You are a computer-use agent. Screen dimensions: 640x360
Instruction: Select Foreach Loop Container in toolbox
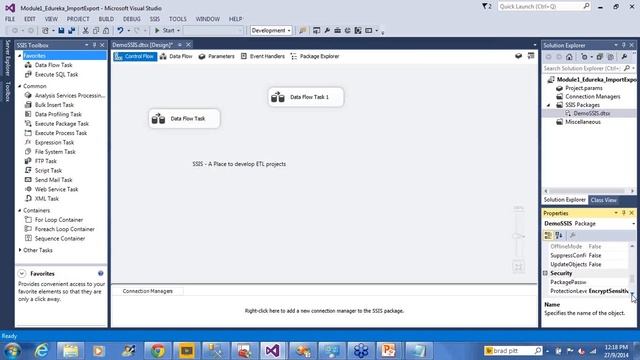coord(64,229)
